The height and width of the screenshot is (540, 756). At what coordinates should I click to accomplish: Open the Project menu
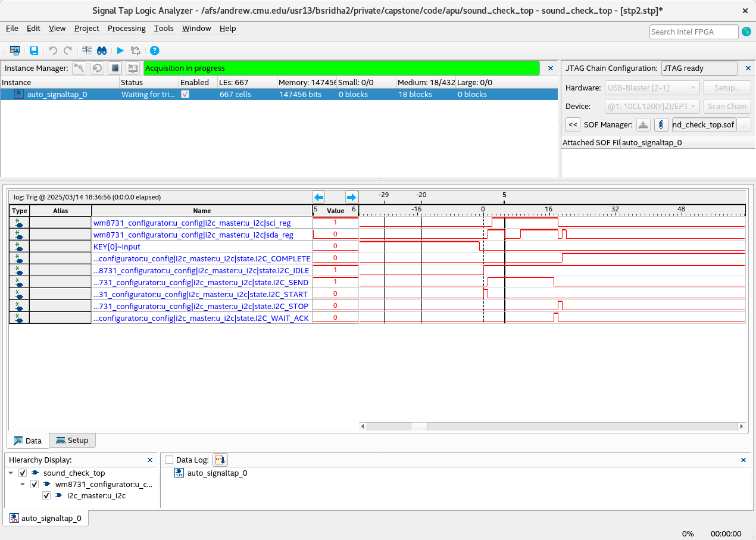tap(87, 28)
